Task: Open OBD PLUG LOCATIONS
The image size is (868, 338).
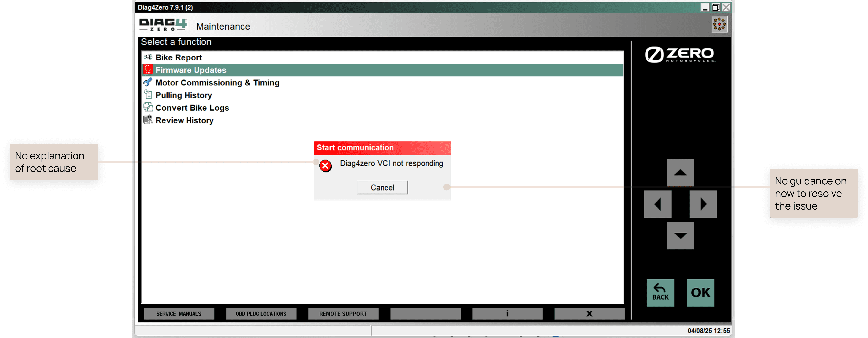Action: pos(261,313)
